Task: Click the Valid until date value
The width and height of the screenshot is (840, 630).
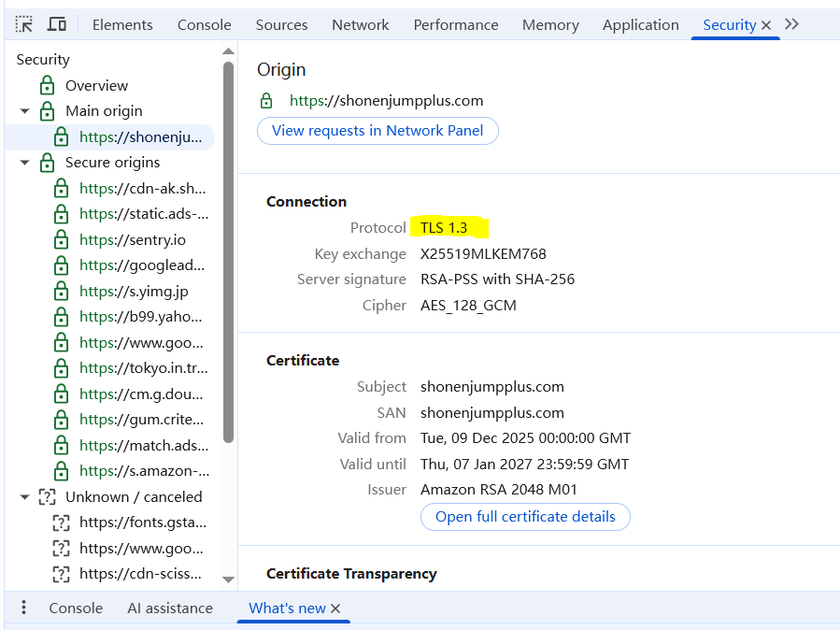Action: click(x=525, y=464)
